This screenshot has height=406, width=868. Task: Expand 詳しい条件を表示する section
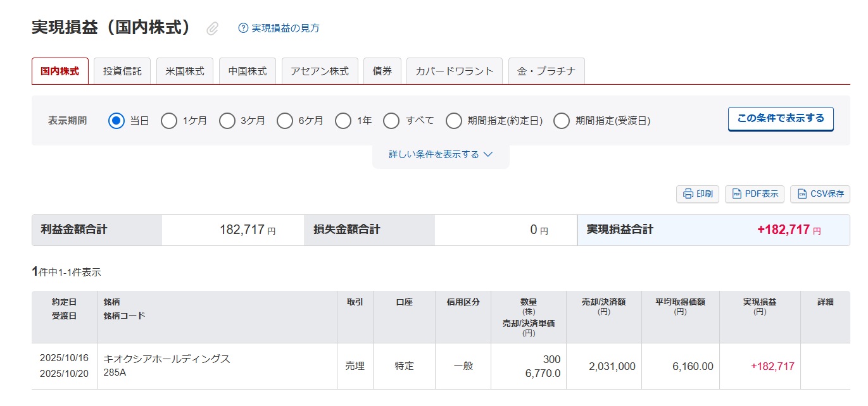pos(441,154)
